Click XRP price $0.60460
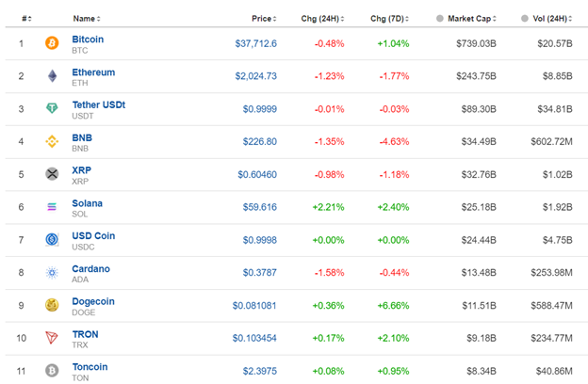588x384 pixels. click(x=257, y=174)
